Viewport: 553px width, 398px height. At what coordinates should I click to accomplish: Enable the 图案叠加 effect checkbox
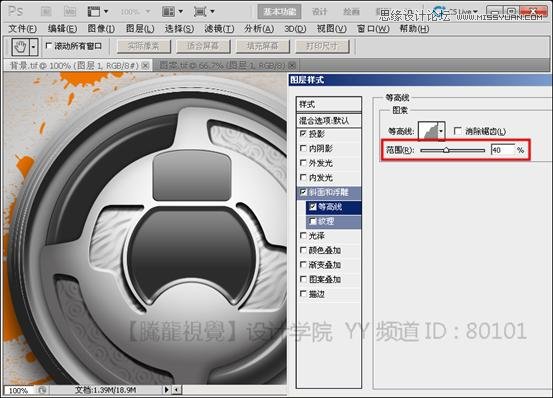(303, 279)
